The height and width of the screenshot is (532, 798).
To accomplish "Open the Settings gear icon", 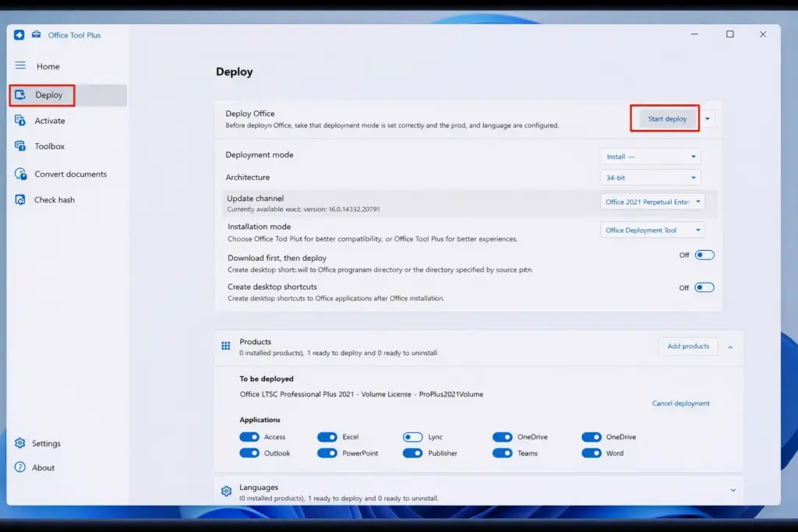I will click(x=20, y=443).
